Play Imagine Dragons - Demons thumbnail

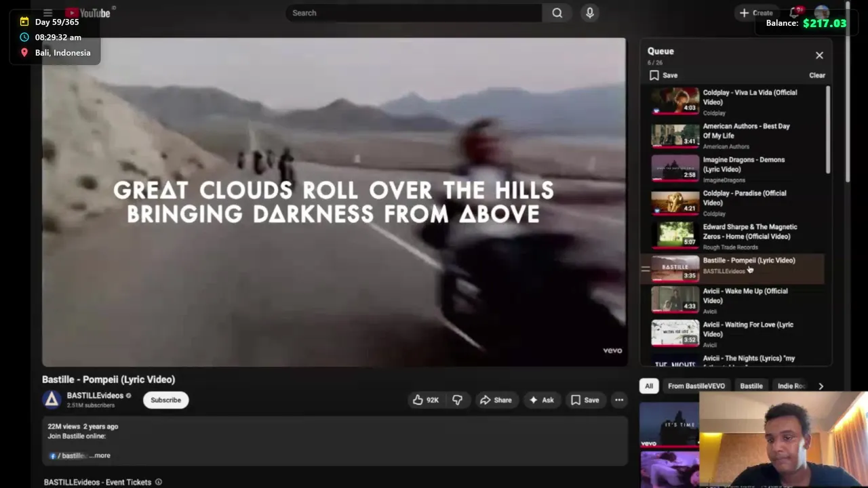[x=675, y=169]
